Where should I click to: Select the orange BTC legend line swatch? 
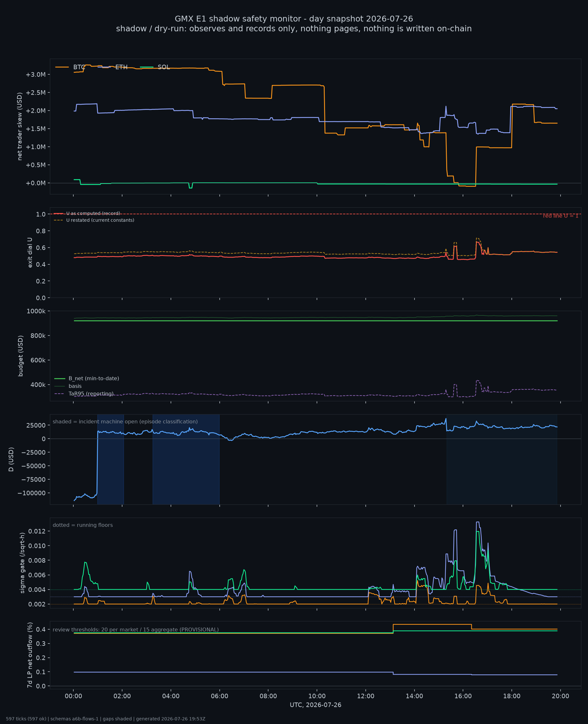click(x=62, y=67)
